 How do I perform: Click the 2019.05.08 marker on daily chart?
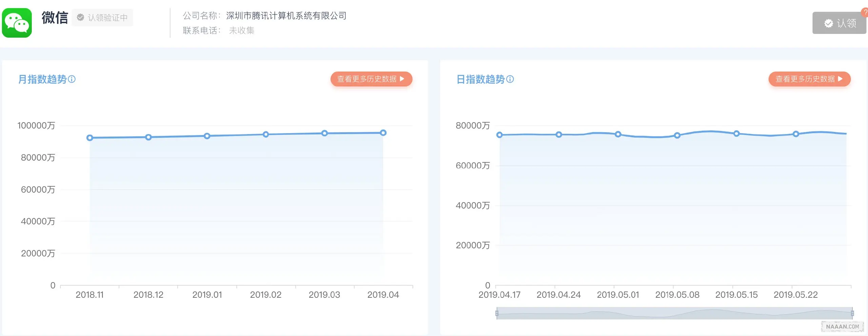pyautogui.click(x=677, y=135)
